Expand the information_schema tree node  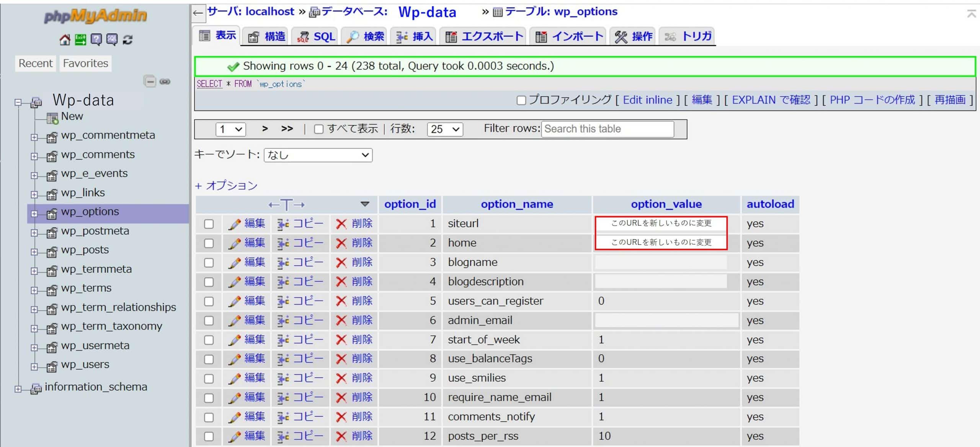(18, 389)
